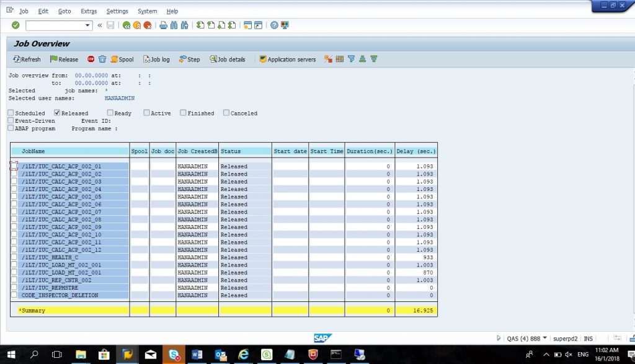
Task: Select checkbox for job /1LT/IUC_CALC_ACP_002_01
Action: (14, 166)
